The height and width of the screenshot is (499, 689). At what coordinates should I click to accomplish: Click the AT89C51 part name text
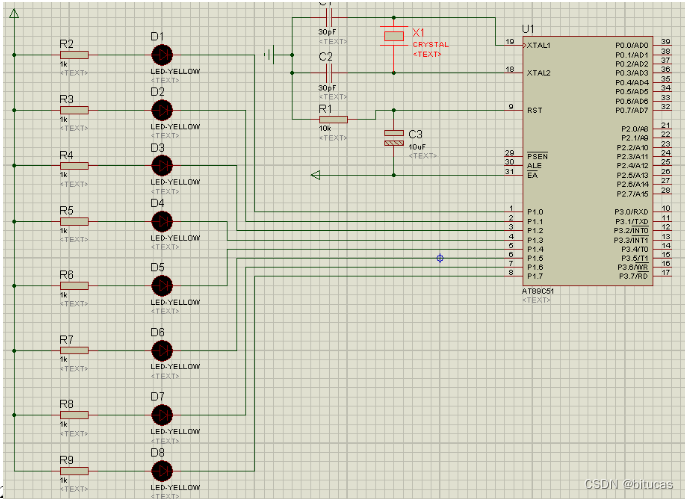538,291
